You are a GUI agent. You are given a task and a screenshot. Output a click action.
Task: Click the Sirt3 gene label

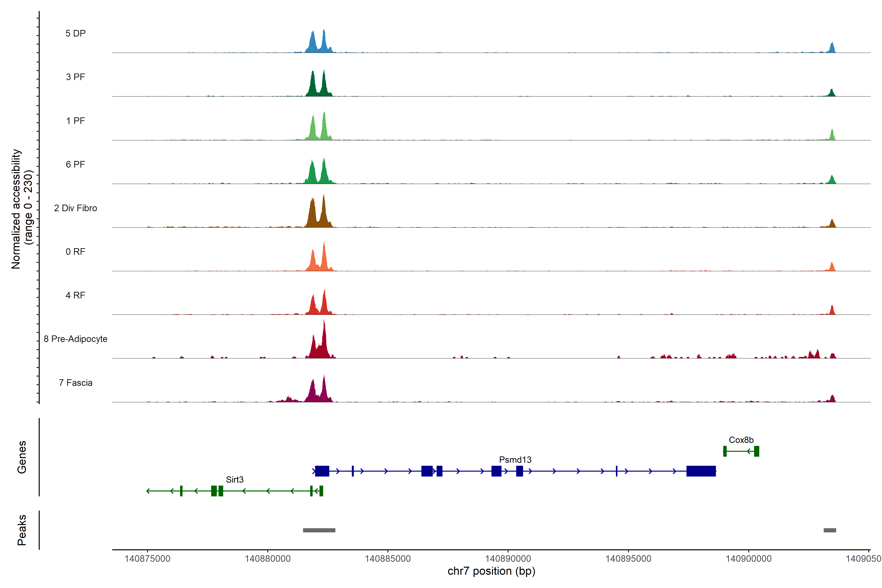(x=234, y=480)
